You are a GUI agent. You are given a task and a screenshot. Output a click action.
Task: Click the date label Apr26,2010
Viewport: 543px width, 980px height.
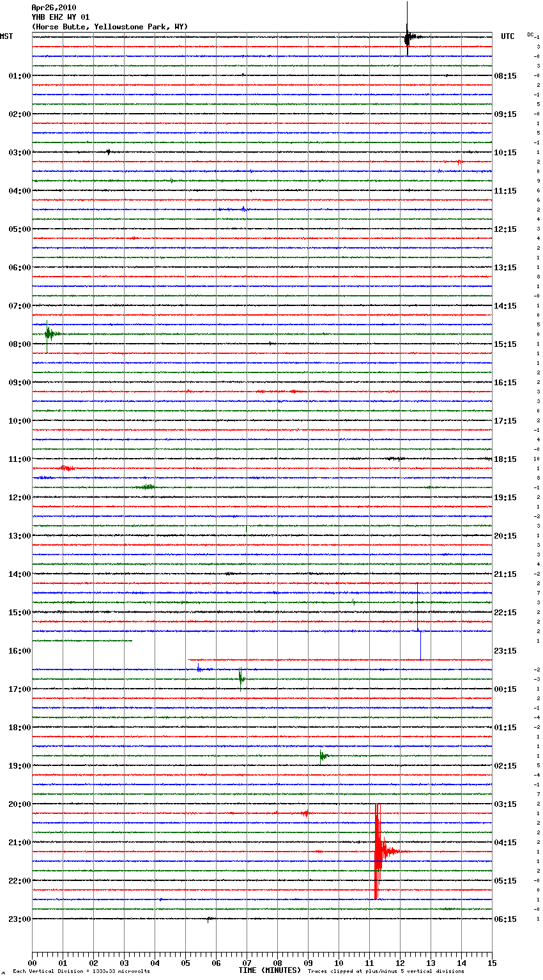pyautogui.click(x=54, y=8)
